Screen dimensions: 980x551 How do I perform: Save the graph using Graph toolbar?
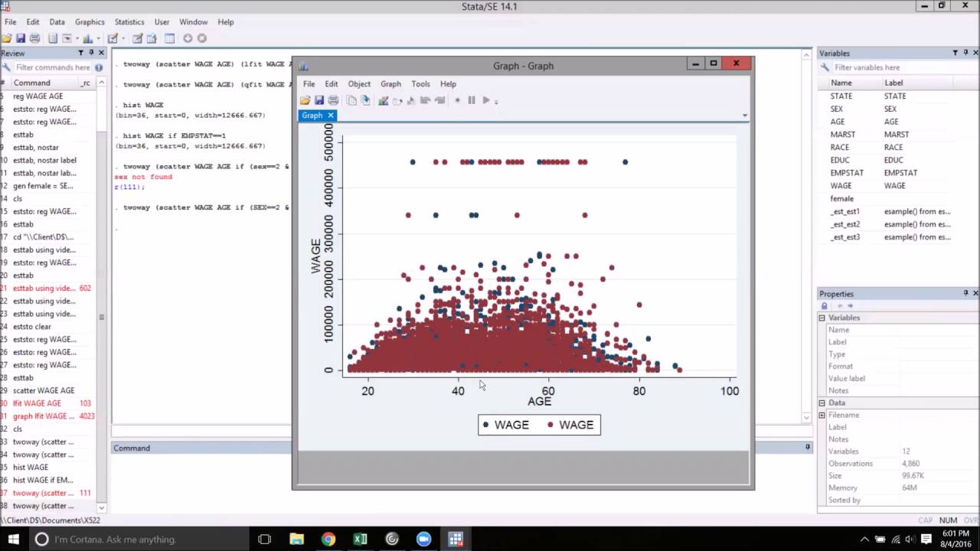[x=319, y=100]
